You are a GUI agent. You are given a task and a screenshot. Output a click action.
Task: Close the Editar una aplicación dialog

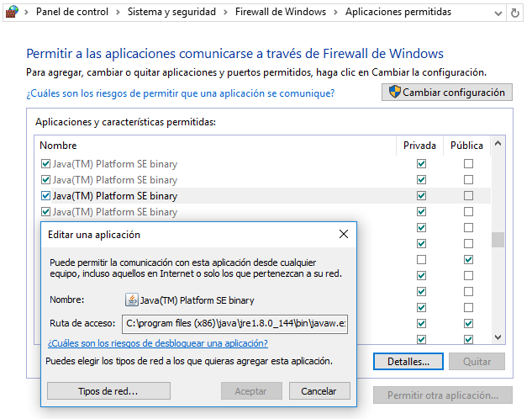[x=344, y=234]
